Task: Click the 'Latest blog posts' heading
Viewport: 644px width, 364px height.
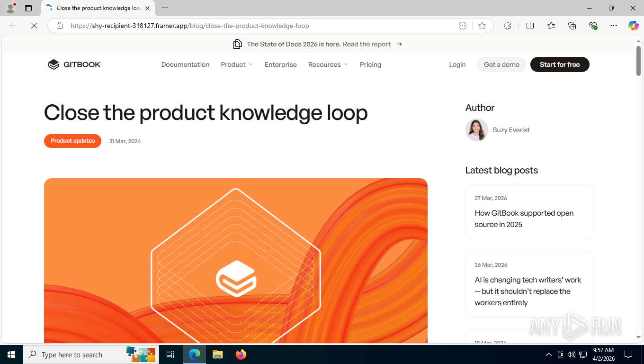Action: (501, 170)
